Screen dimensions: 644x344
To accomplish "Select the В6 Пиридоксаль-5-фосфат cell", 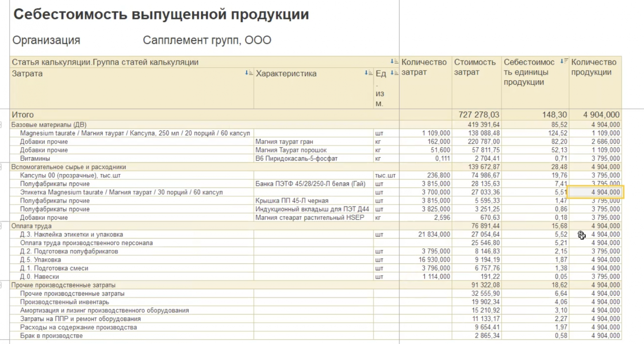I will click(x=314, y=158).
